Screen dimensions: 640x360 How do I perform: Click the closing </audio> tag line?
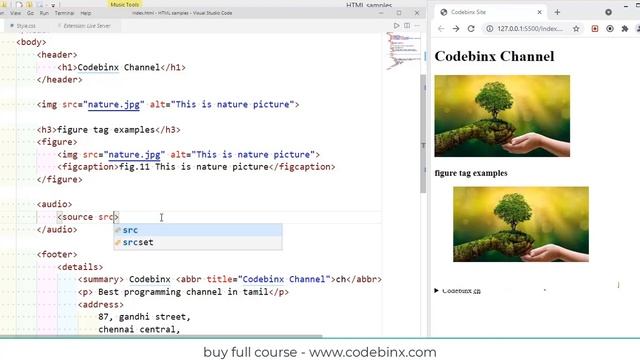coord(57,229)
